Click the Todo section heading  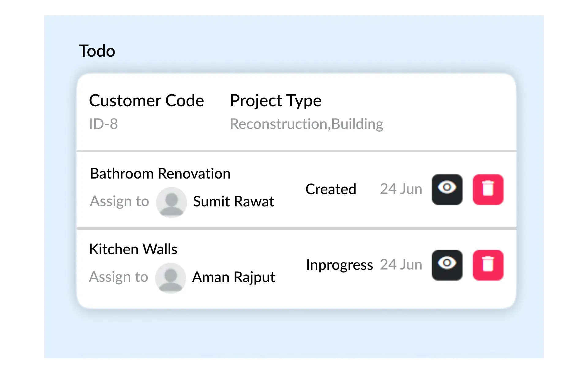[97, 51]
